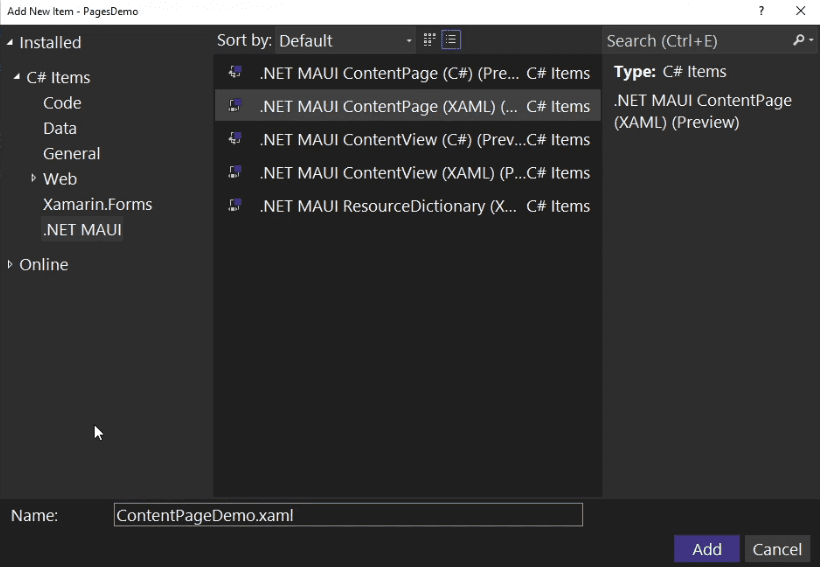Select the Code category
Screen dimensions: 820x567
(x=62, y=103)
